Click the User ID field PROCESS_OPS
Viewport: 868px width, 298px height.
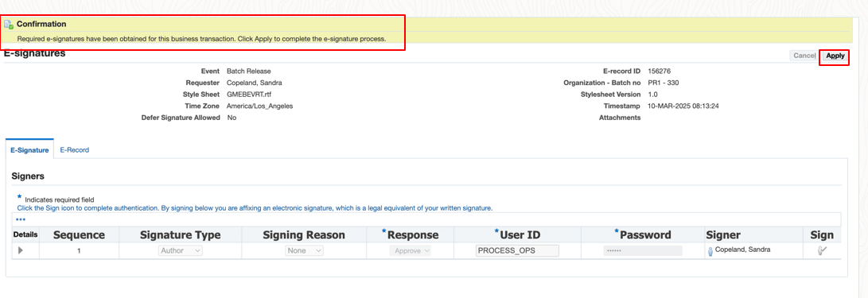pyautogui.click(x=517, y=250)
